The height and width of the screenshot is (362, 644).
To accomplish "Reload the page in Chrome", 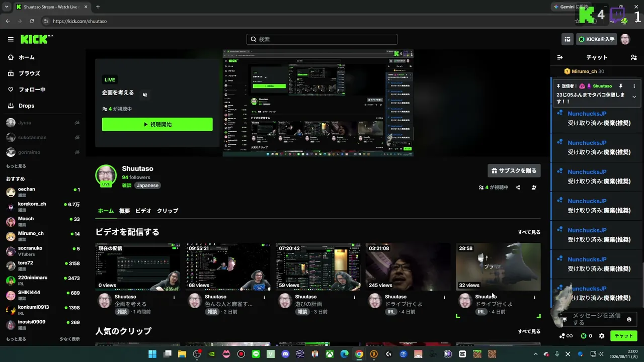I will [32, 21].
